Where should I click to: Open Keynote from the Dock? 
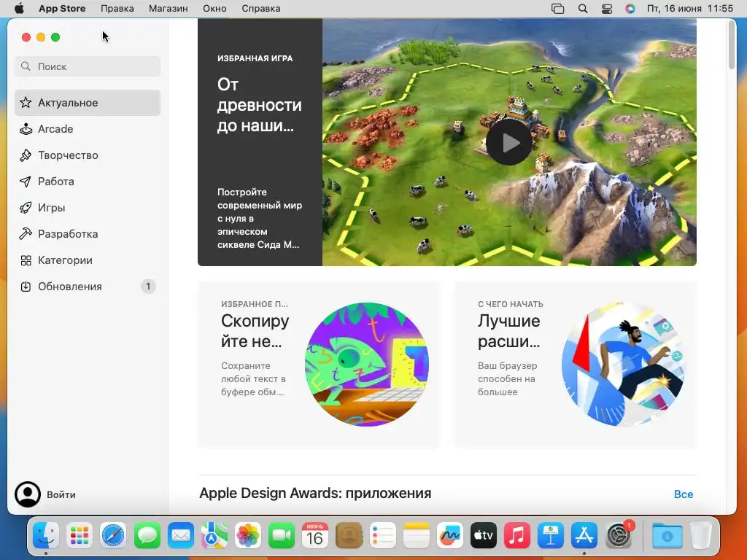(551, 536)
